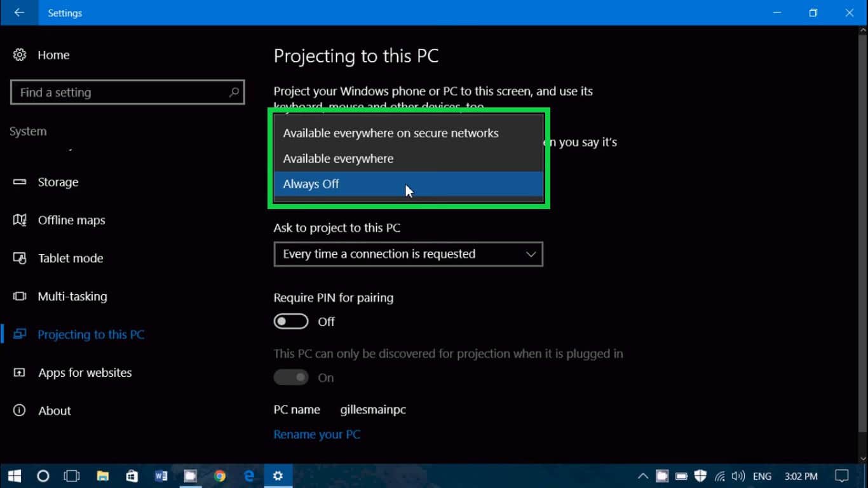868x488 pixels.
Task: Click the search magnifier in Find a setting
Action: click(234, 92)
